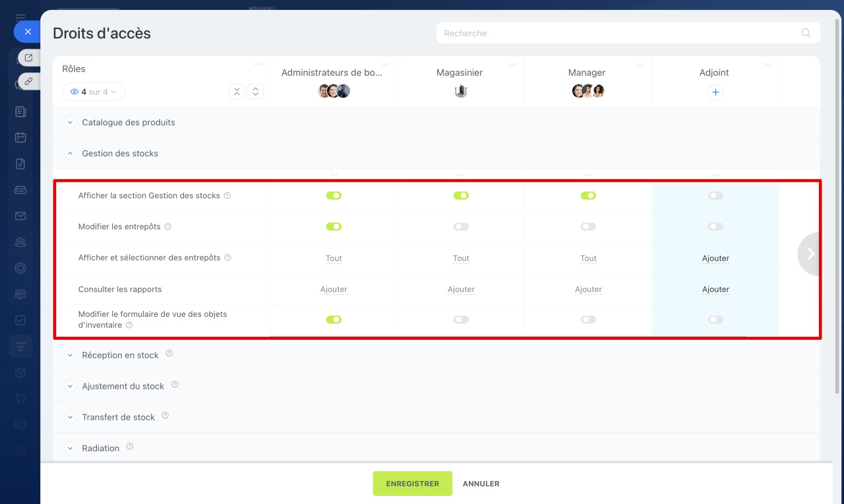Toggle Afficher la section Gestion des stocks for Adjoint
The width and height of the screenshot is (844, 504).
[715, 196]
